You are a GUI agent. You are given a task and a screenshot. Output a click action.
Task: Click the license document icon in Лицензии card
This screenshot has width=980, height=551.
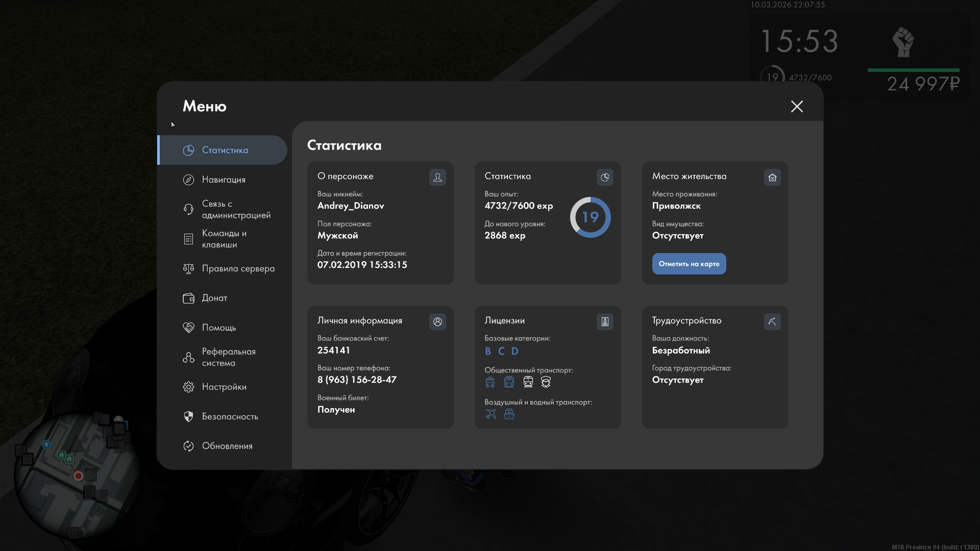pyautogui.click(x=605, y=321)
